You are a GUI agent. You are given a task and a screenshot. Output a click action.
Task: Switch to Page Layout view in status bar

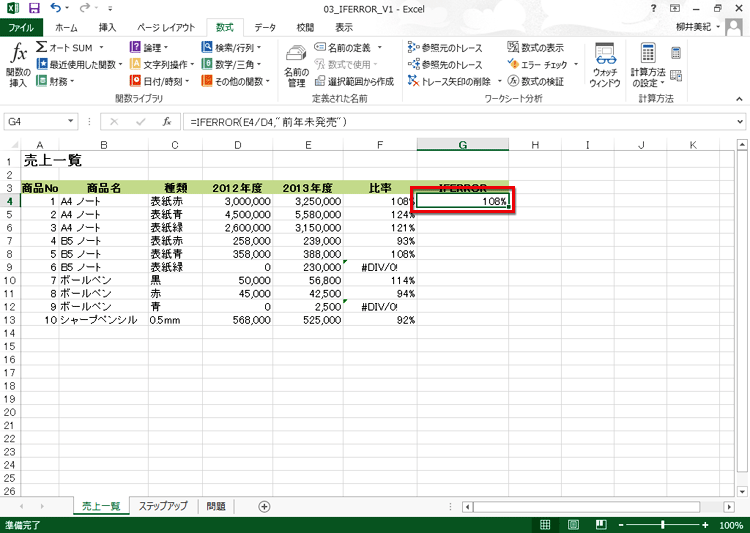573,525
